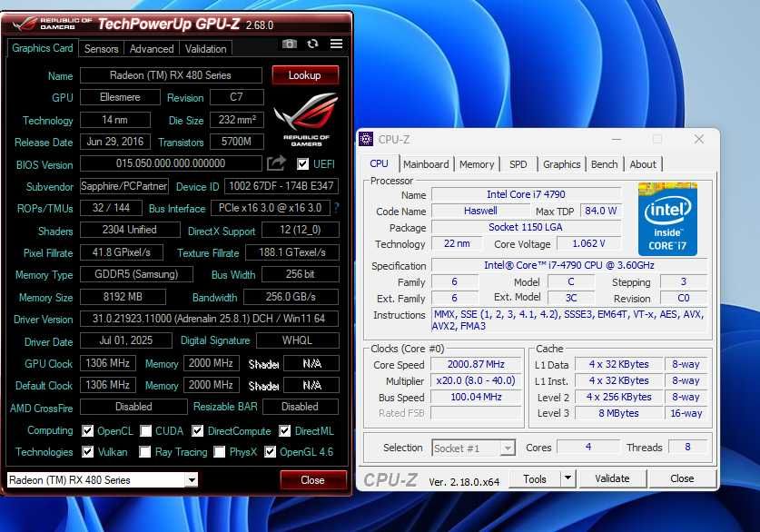Expand the Tools dropdown arrow in CPU-Z

pos(568,478)
